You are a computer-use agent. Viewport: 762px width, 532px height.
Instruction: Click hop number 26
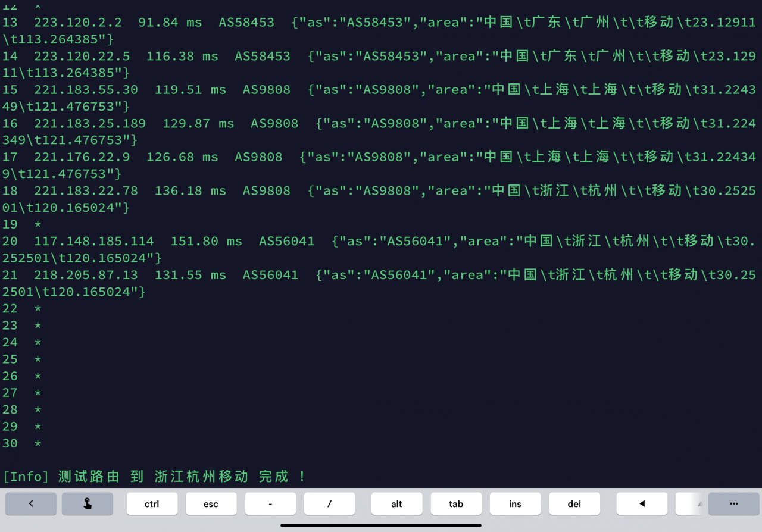coord(10,376)
